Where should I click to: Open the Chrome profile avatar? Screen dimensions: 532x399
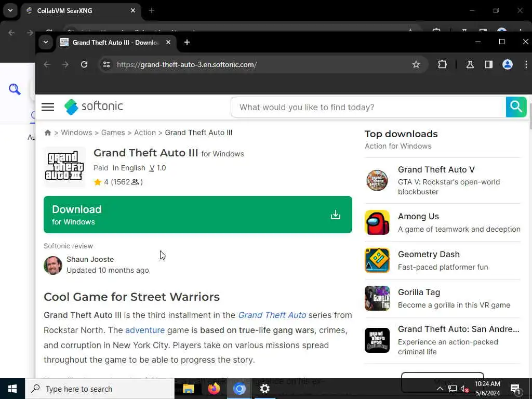point(507,64)
